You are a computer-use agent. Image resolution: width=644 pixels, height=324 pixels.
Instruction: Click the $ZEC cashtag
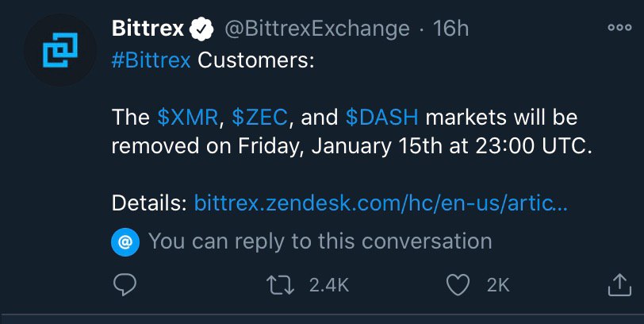coord(261,118)
